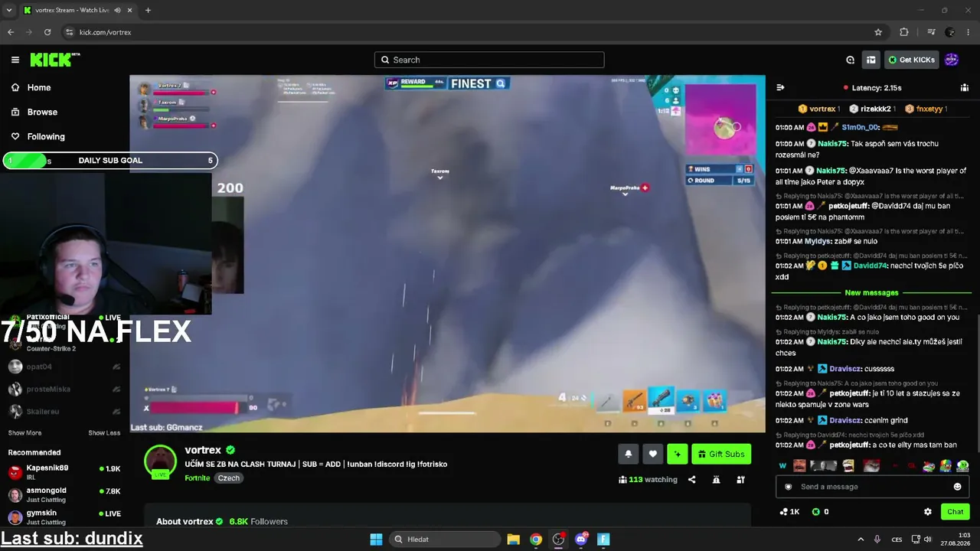Toggle stream notifications bell

click(x=628, y=454)
